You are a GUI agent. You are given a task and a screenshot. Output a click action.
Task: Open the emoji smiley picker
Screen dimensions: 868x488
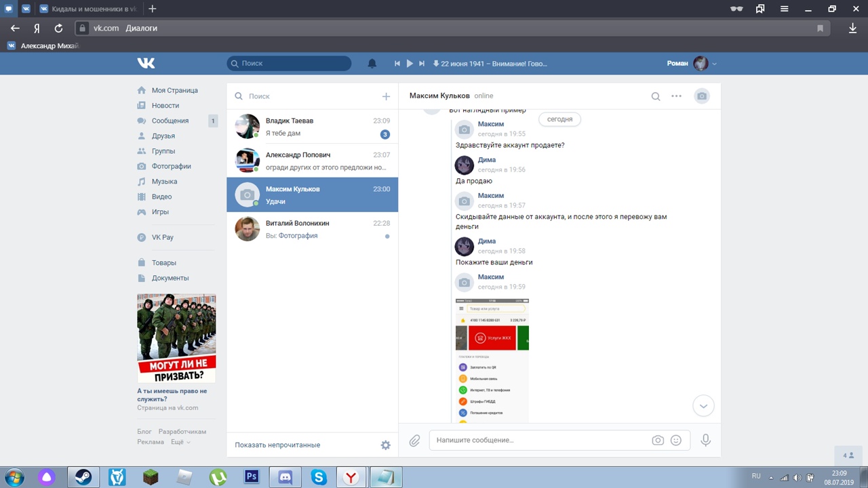675,441
